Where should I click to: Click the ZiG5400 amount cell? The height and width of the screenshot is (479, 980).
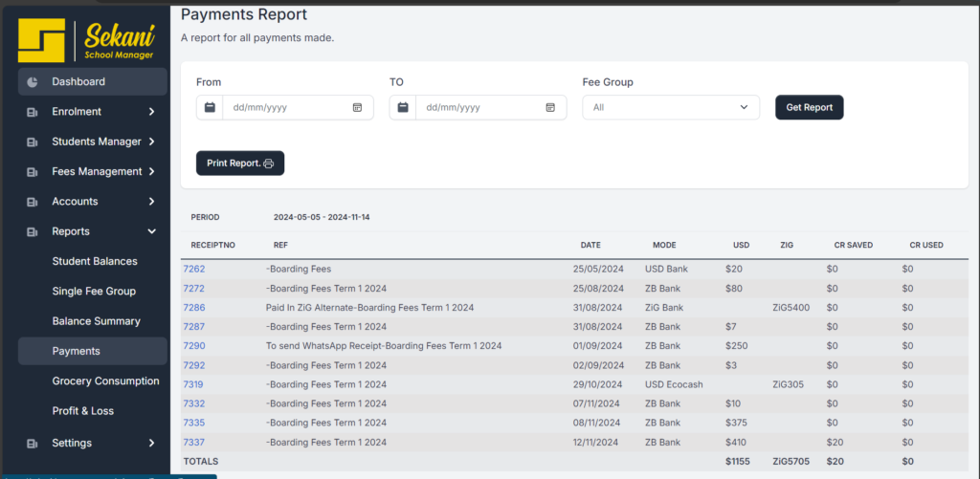coord(791,308)
